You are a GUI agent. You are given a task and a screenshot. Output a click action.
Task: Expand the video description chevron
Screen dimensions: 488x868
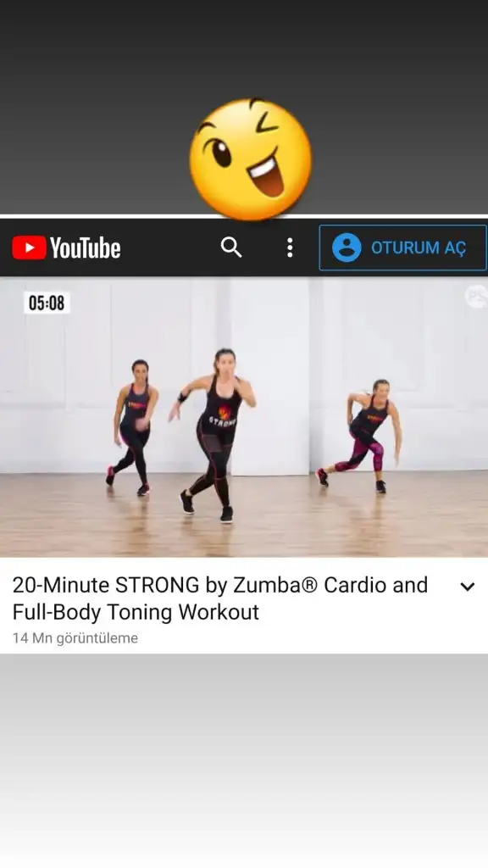468,587
